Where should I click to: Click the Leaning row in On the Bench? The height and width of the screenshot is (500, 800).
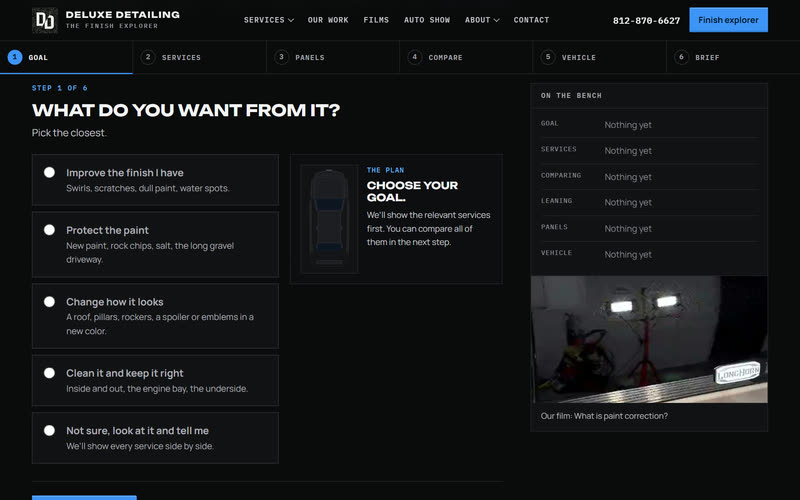[x=649, y=202]
